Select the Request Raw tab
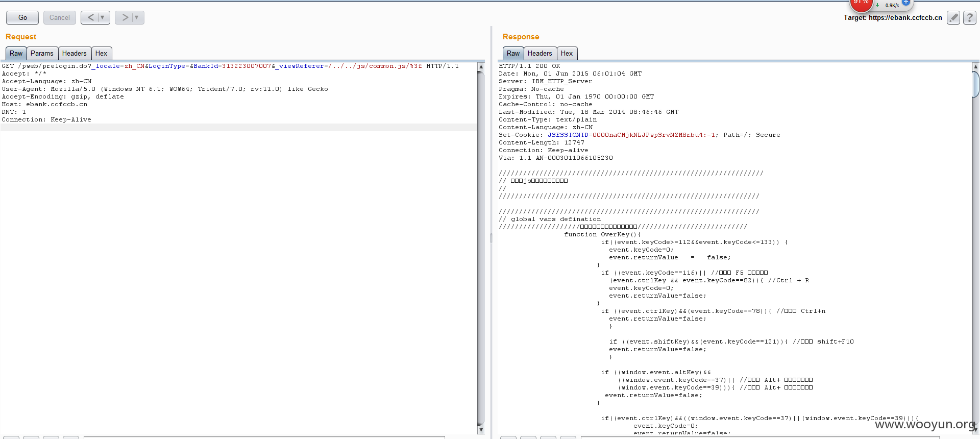This screenshot has width=980, height=439. pos(16,54)
